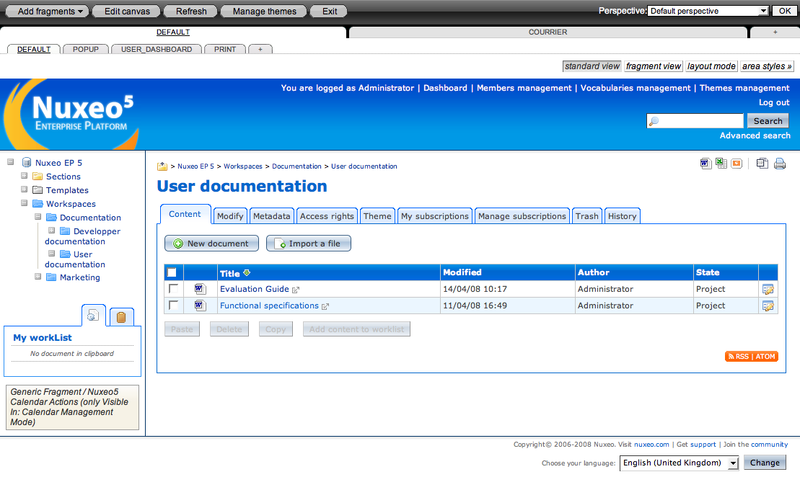Click the Workspaces folder icon in tree
Image resolution: width=800 pixels, height=477 pixels.
37,204
